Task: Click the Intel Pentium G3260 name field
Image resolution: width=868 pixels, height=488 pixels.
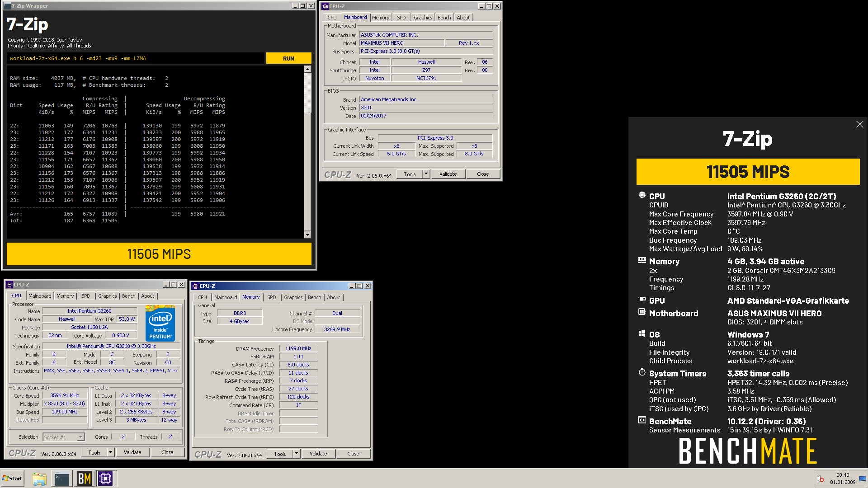Action: (90, 311)
